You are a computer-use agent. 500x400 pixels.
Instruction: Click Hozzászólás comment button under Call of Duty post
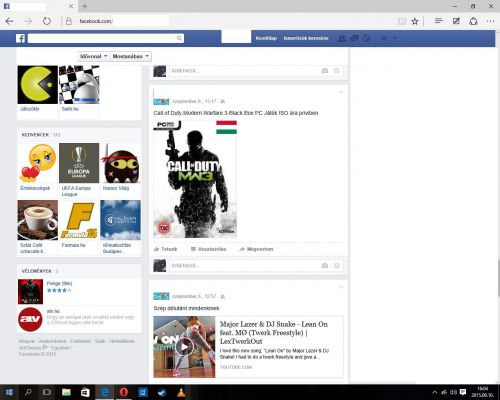pos(208,249)
